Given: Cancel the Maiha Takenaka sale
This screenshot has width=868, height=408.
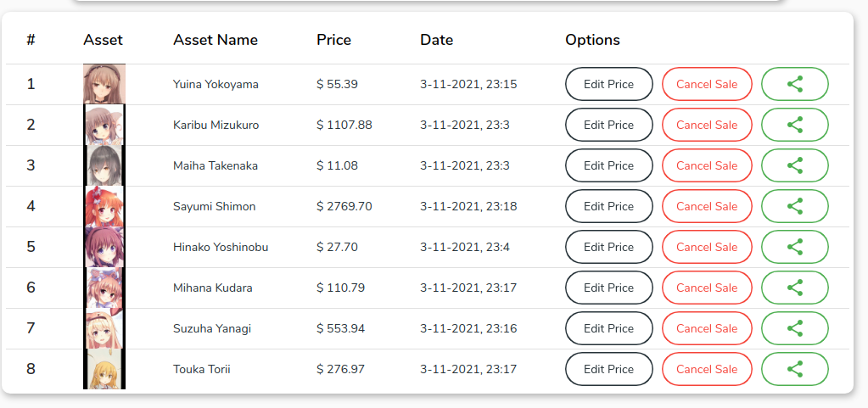Looking at the screenshot, I should click(x=707, y=165).
